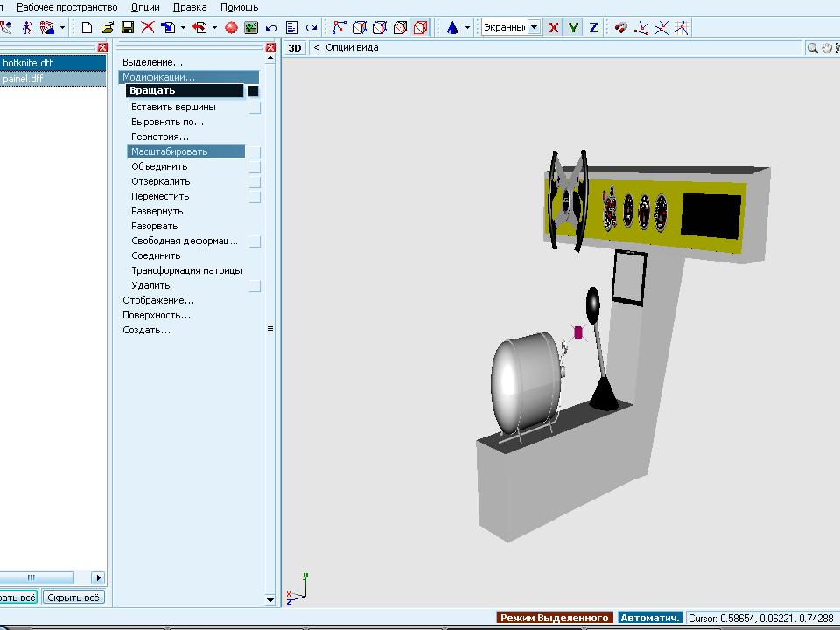Expand the Создать... command group
The width and height of the screenshot is (840, 630).
146,330
